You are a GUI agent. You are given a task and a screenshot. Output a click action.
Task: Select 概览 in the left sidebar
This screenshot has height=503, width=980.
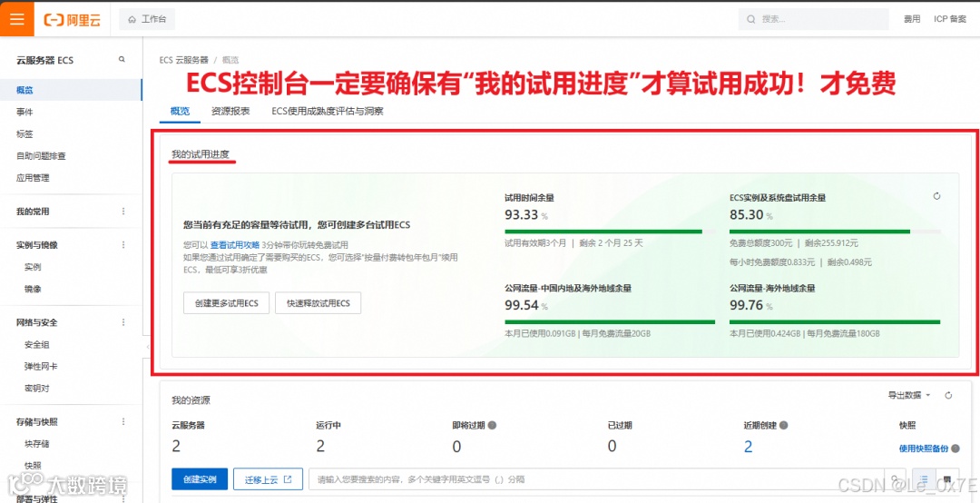(72, 90)
